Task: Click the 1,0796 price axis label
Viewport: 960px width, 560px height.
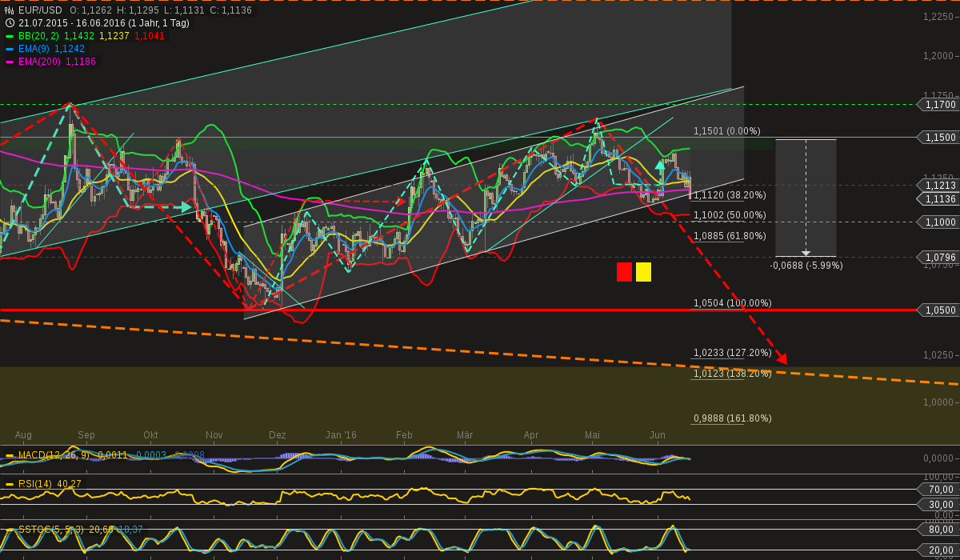Action: [940, 257]
